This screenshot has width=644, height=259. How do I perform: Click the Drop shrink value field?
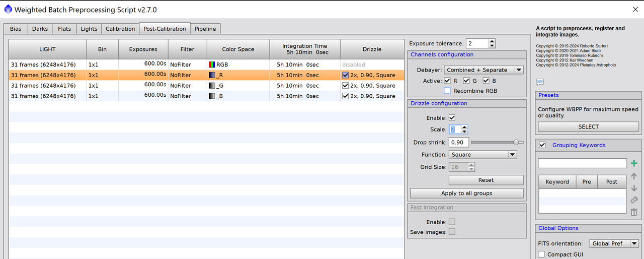point(459,142)
